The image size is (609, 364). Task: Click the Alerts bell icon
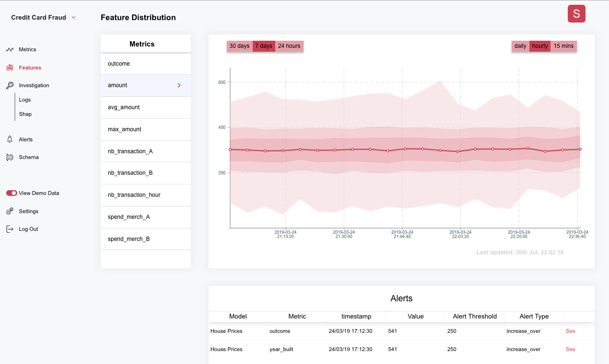10,139
